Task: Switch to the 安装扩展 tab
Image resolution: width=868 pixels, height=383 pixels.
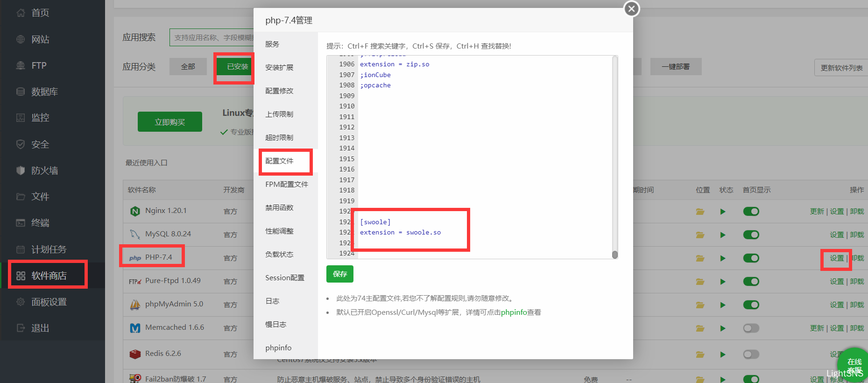Action: pyautogui.click(x=279, y=68)
